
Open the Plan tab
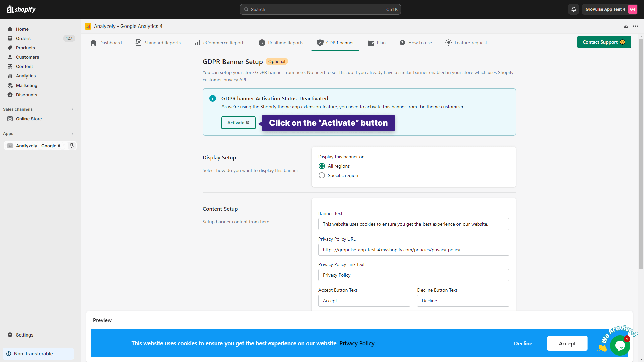point(377,43)
